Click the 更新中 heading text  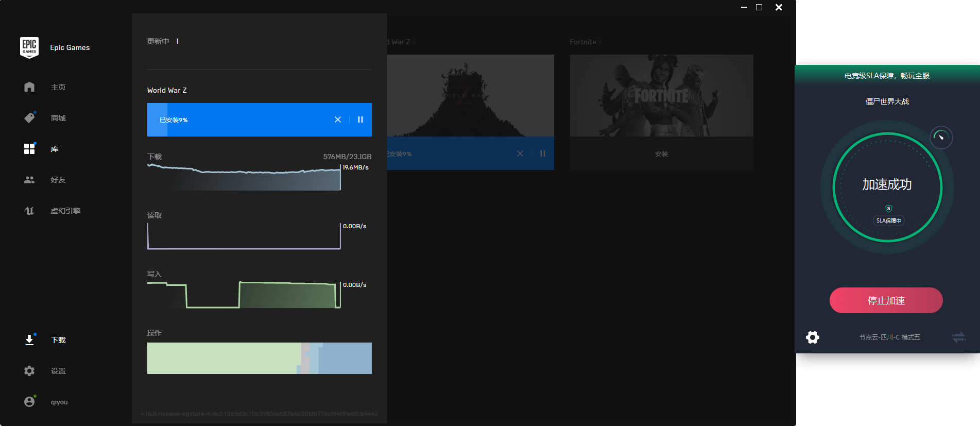(x=158, y=41)
